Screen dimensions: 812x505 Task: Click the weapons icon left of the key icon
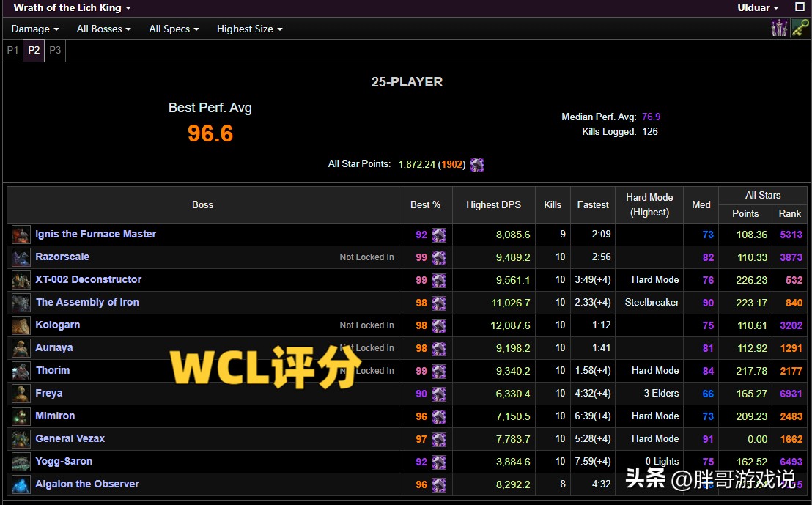[780, 28]
